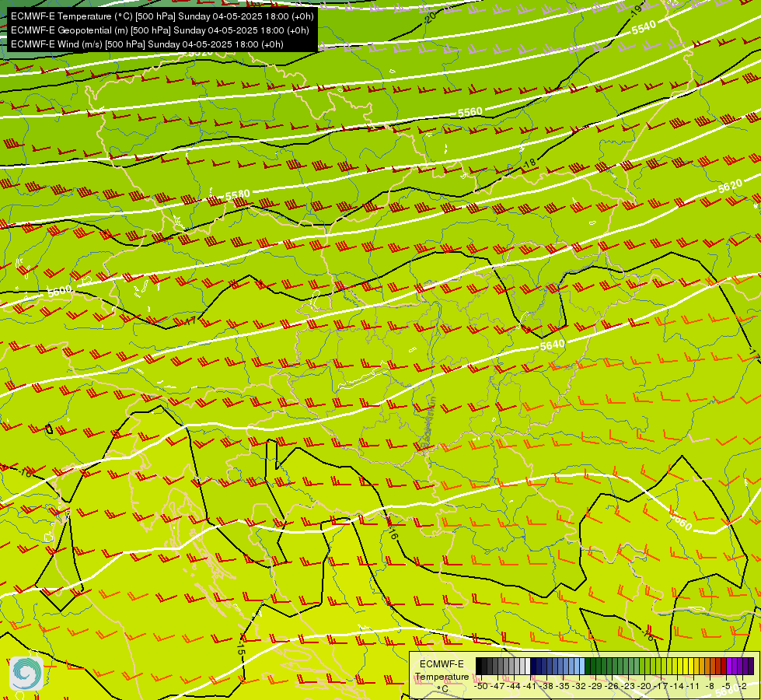
Task: Click the -47 legend tick label
Action: click(497, 686)
